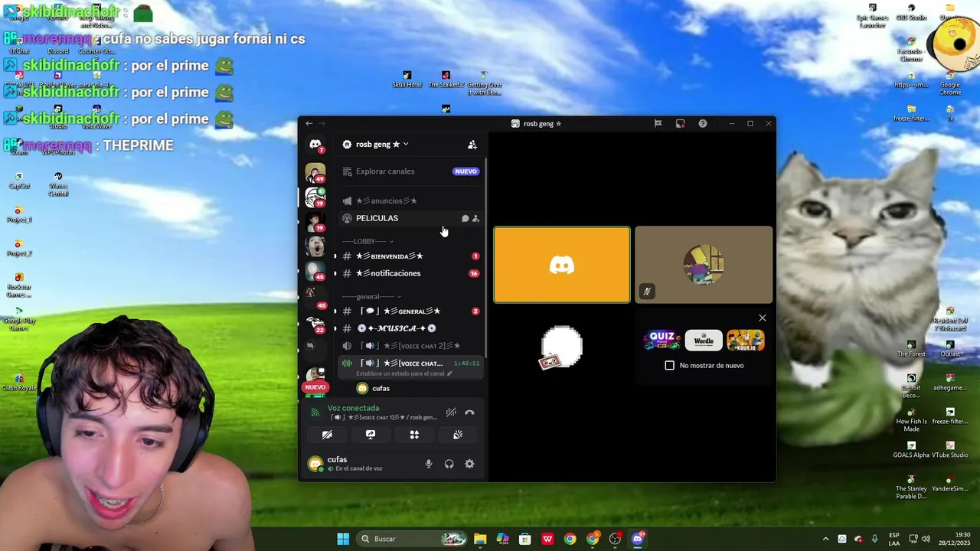Image resolution: width=980 pixels, height=551 pixels.
Task: Open the Explorar canales entry
Action: click(x=410, y=171)
